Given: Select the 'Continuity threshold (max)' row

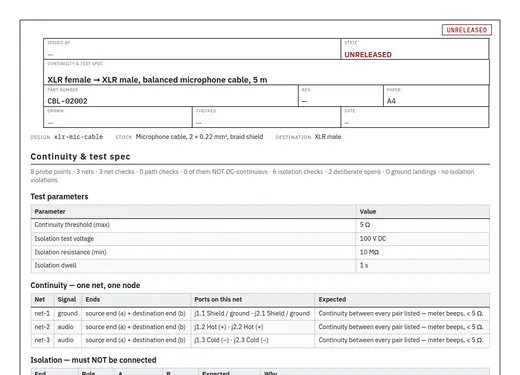Looking at the screenshot, I should tap(260, 225).
